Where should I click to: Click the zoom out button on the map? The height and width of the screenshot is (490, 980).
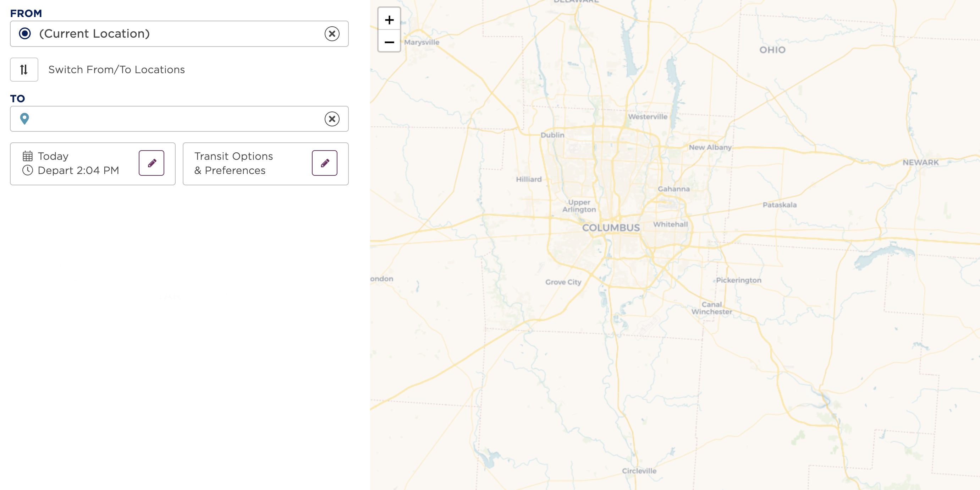[388, 42]
